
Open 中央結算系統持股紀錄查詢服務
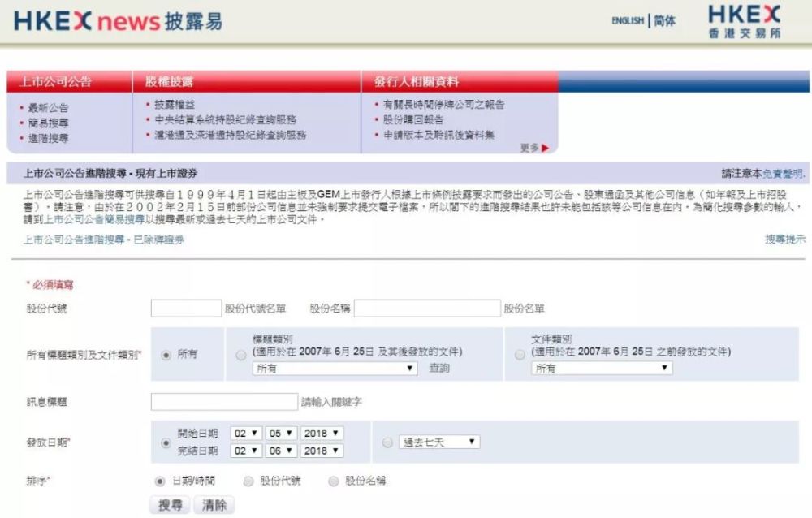click(225, 119)
